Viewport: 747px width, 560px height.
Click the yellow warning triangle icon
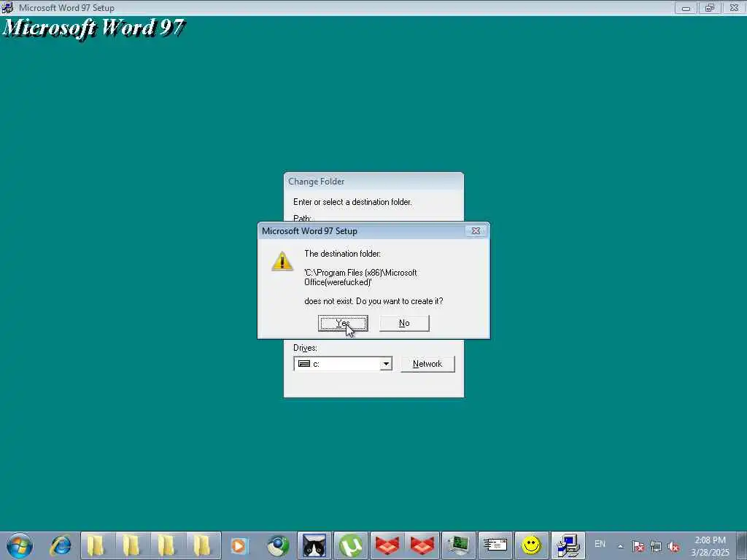pos(282,261)
